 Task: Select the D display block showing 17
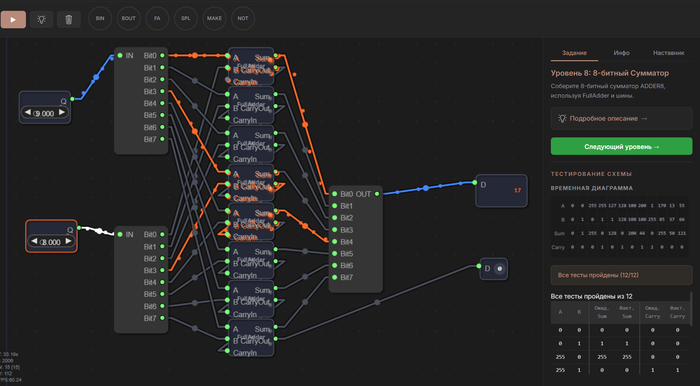point(502,191)
